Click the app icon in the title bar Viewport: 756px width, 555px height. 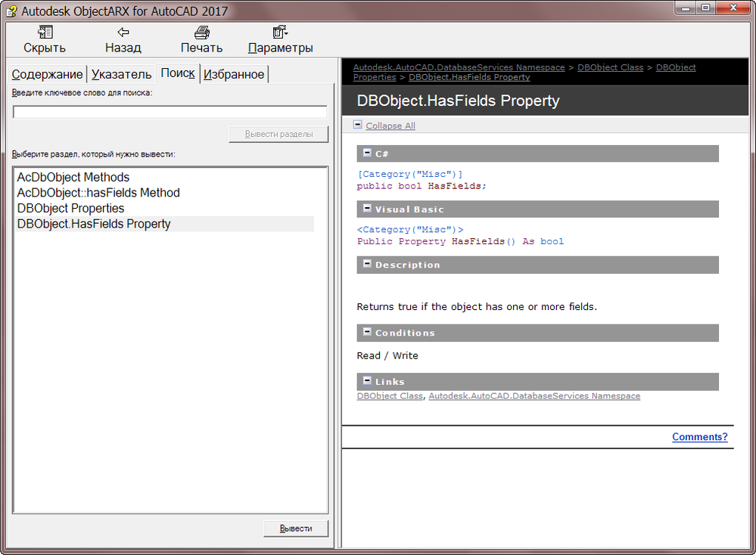pyautogui.click(x=11, y=11)
